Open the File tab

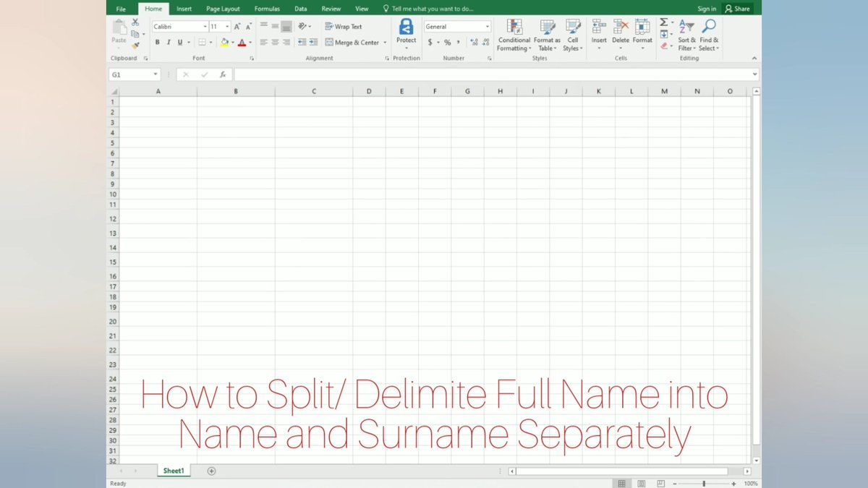click(121, 9)
